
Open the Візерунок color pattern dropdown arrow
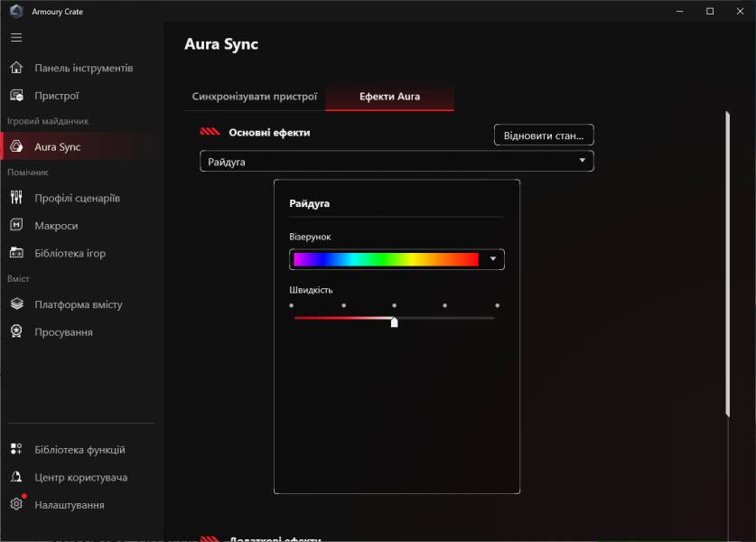pyautogui.click(x=493, y=259)
